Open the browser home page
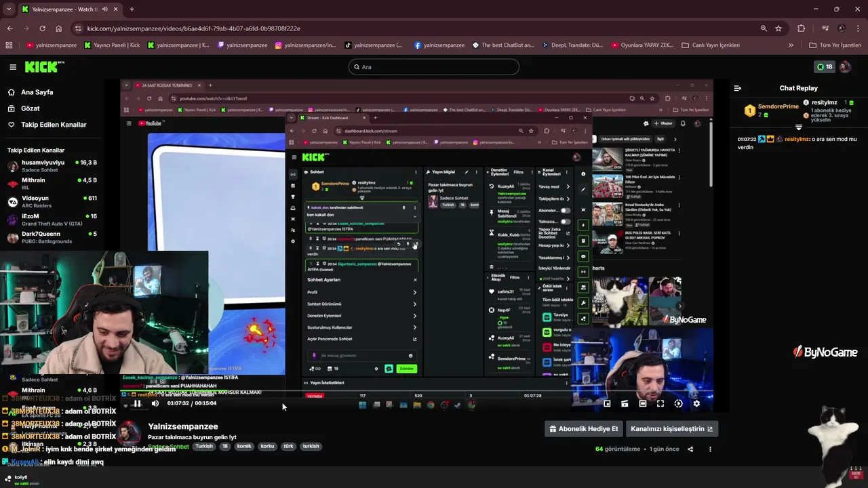 click(58, 28)
